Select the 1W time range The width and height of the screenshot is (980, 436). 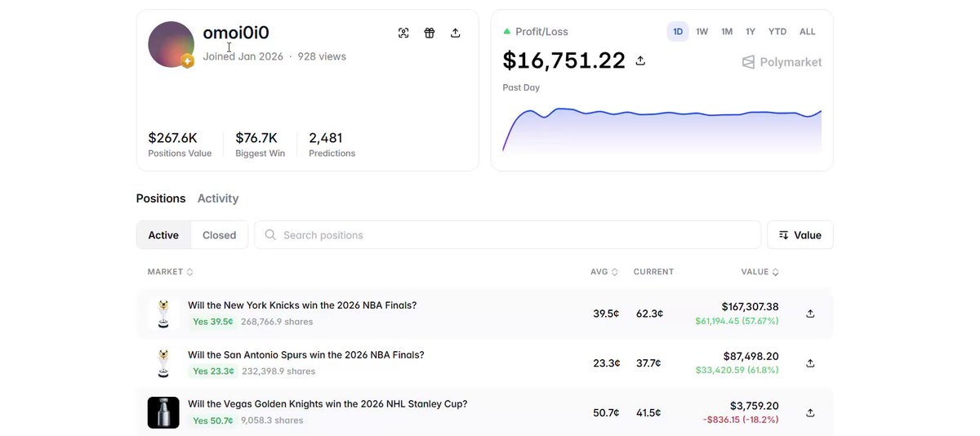point(702,32)
